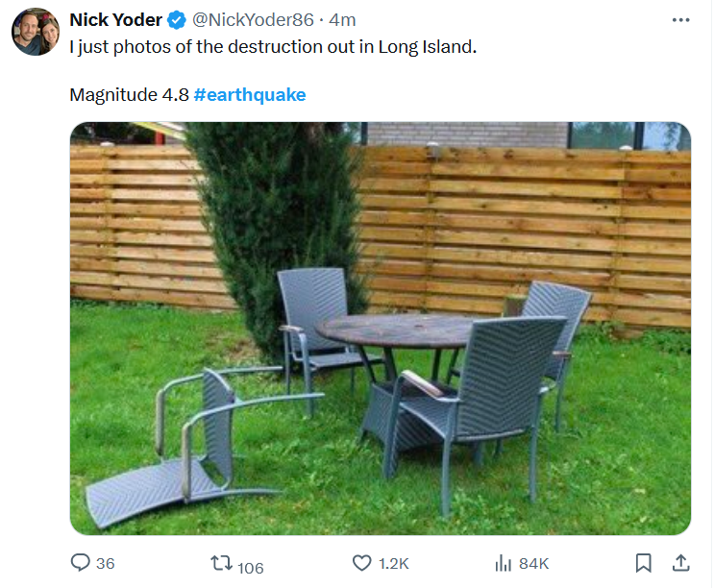Click the 4m post timestamp
Viewport: 714px width, 588px height.
click(343, 20)
